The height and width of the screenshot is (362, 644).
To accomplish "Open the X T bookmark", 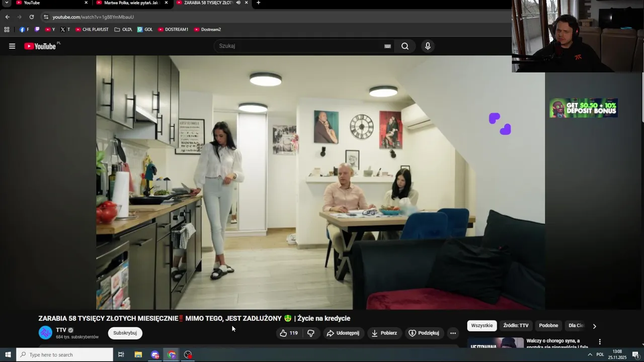I will [65, 30].
